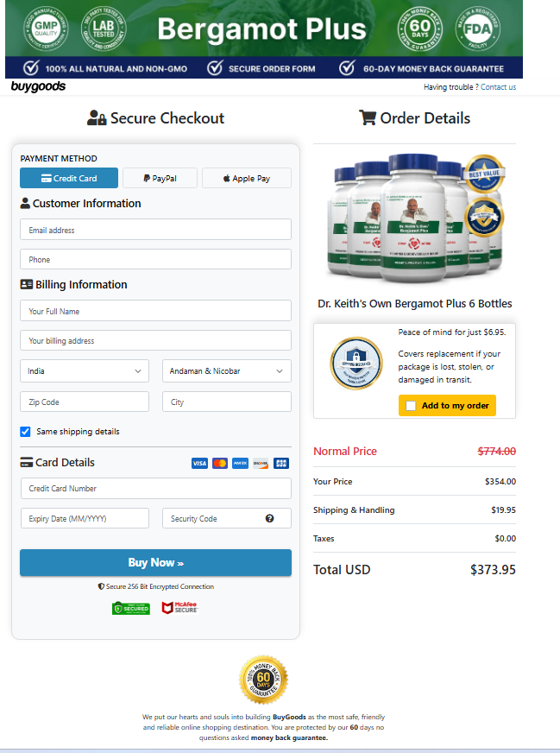Choose Apple Pay payment method

(247, 179)
